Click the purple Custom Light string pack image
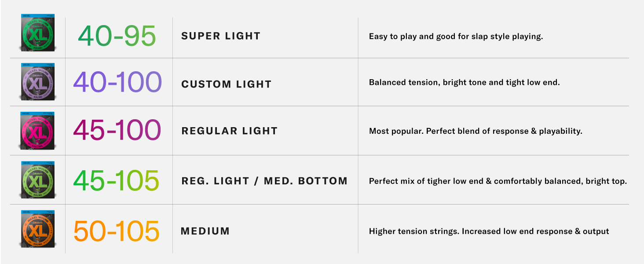Screen dimensions: 644x264 tap(38, 81)
